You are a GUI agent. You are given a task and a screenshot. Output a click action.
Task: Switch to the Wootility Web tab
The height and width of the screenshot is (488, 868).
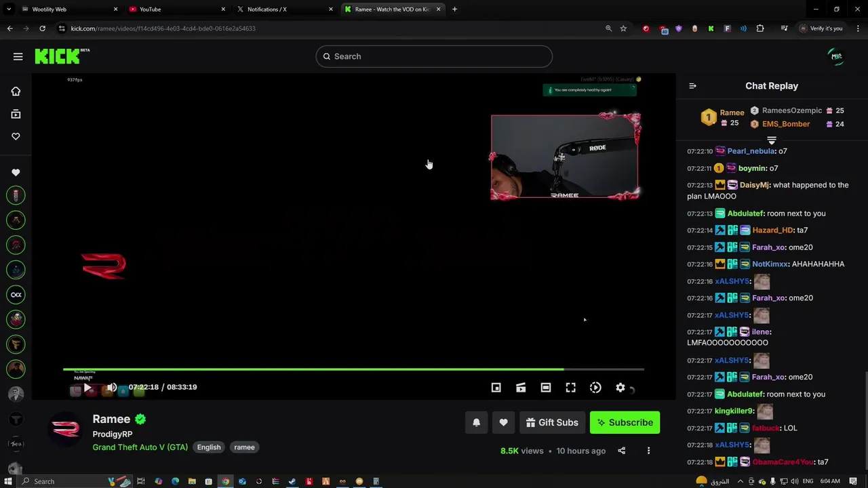pos(68,9)
